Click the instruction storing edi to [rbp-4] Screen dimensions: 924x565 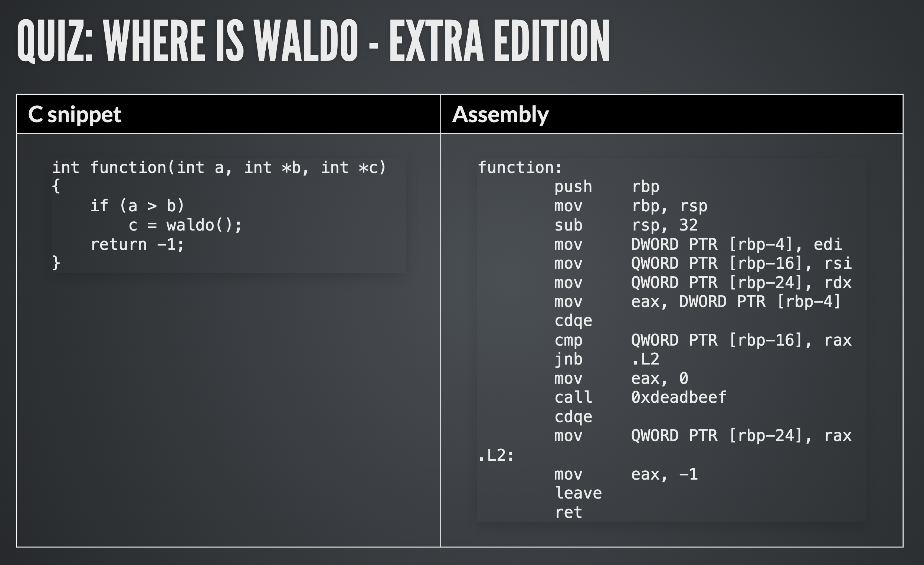698,245
